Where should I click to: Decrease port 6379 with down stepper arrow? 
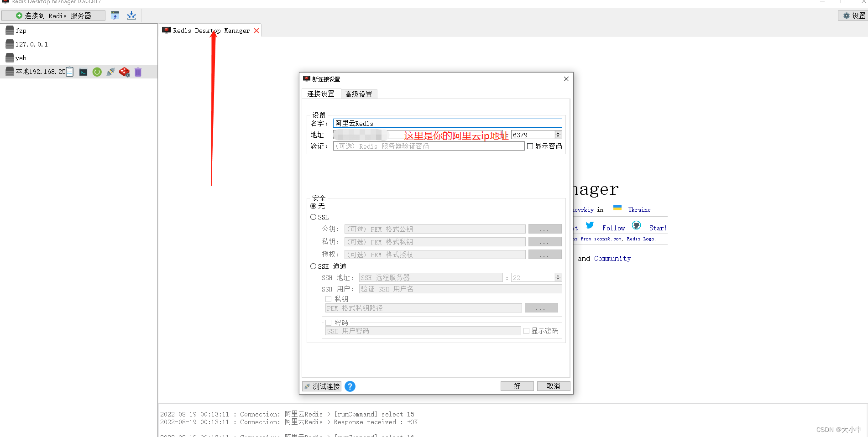click(x=558, y=136)
